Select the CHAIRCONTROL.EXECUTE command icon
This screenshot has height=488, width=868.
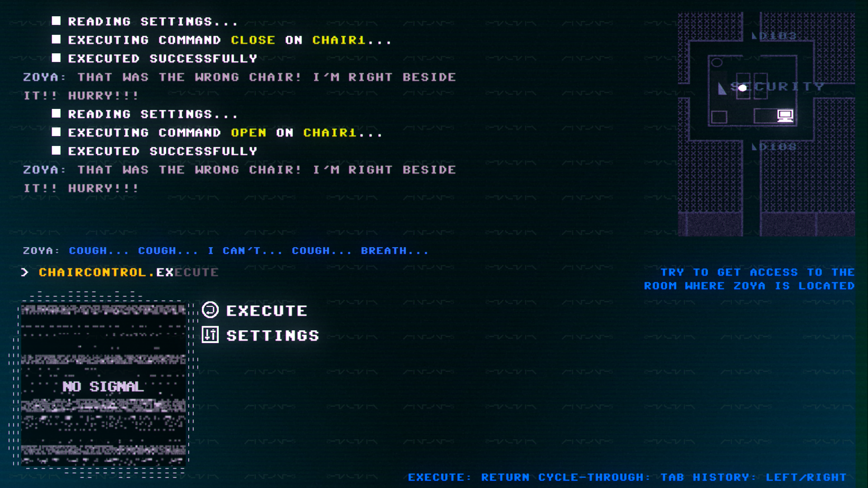click(x=211, y=310)
